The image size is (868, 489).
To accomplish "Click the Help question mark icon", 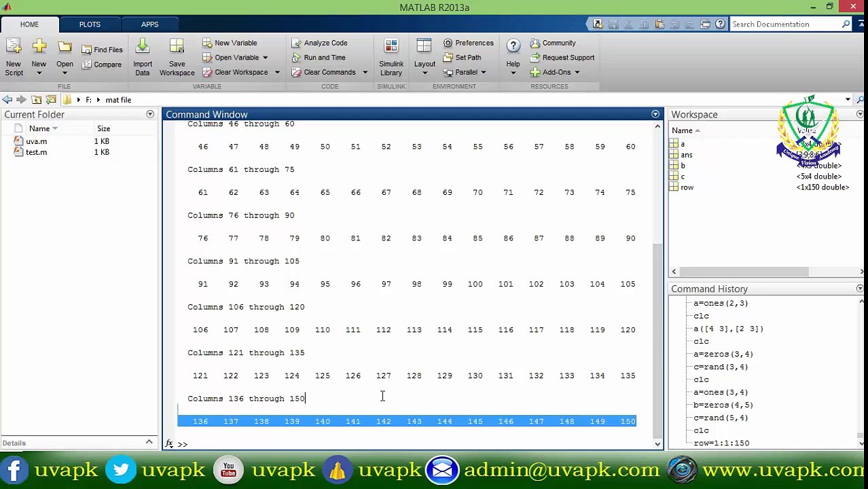I will (x=513, y=46).
